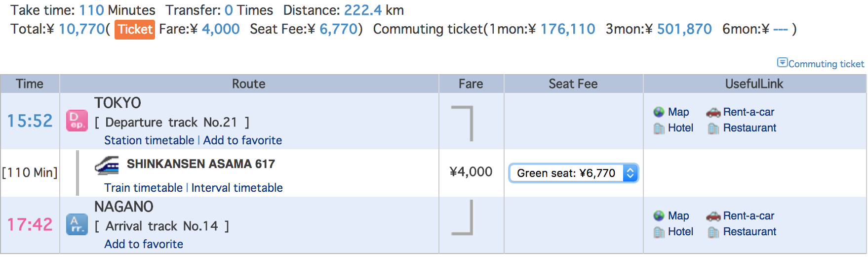
Task: Open Tokyo Station timetable link
Action: tap(149, 140)
